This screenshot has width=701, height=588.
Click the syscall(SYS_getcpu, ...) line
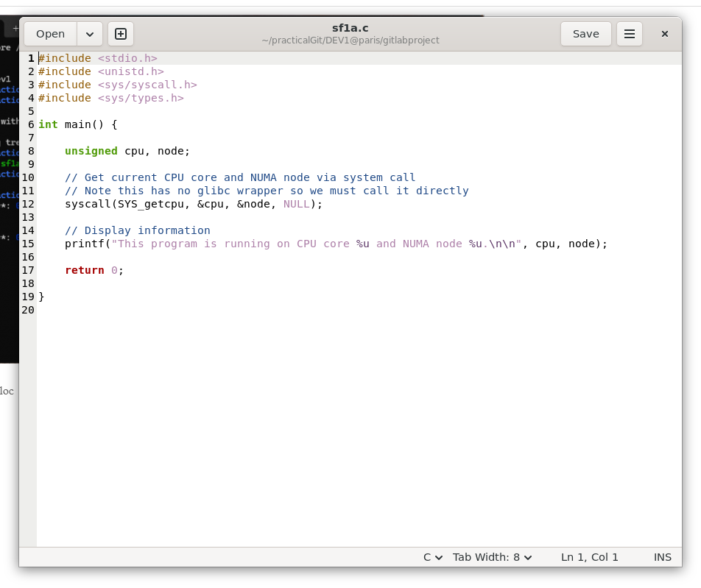[194, 204]
